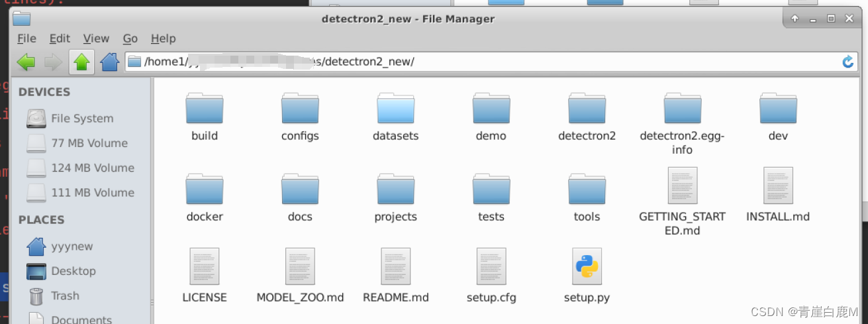Image resolution: width=868 pixels, height=324 pixels.
Task: Open the View menu
Action: tap(96, 39)
